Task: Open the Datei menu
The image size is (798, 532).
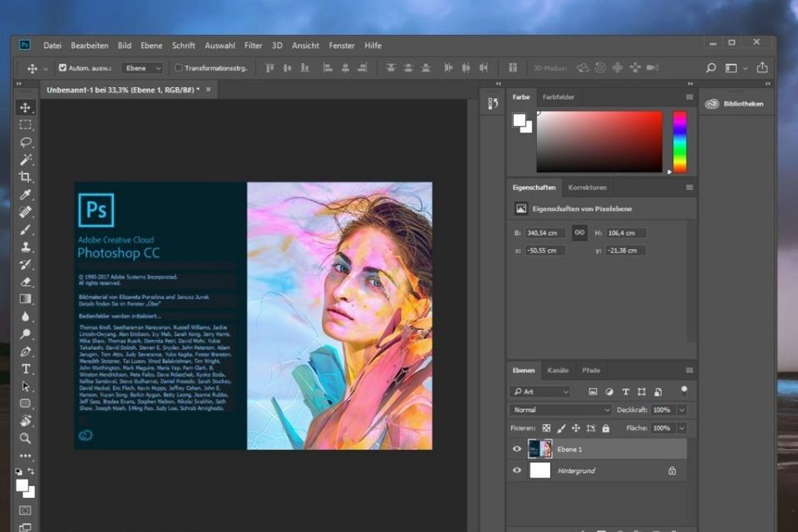Action: pyautogui.click(x=52, y=46)
